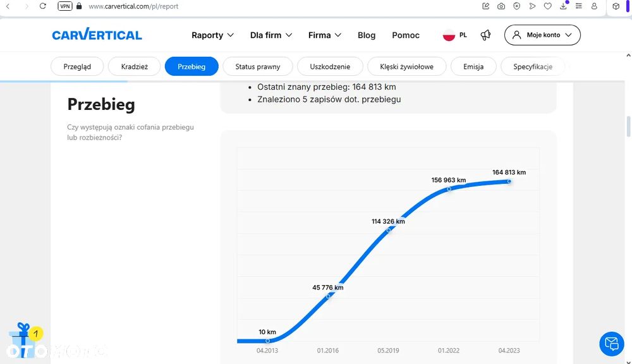Select the Status prawny tab
This screenshot has height=364, width=632.
(x=257, y=66)
